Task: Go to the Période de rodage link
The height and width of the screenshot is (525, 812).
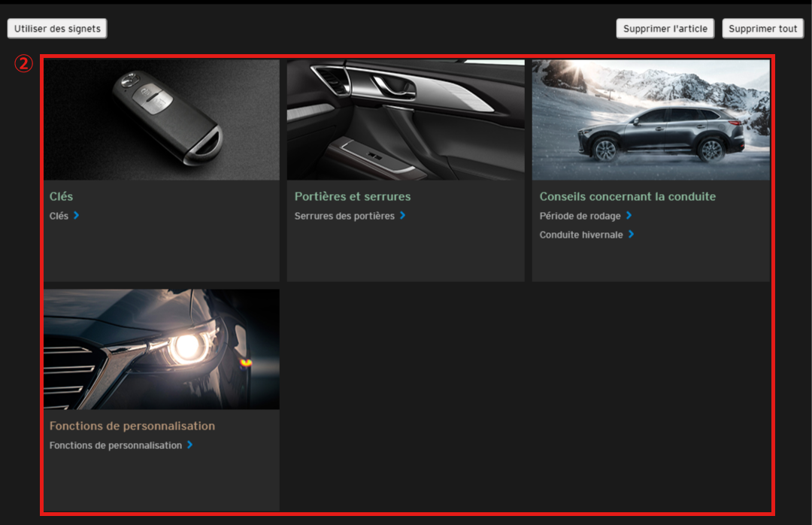Action: click(580, 216)
